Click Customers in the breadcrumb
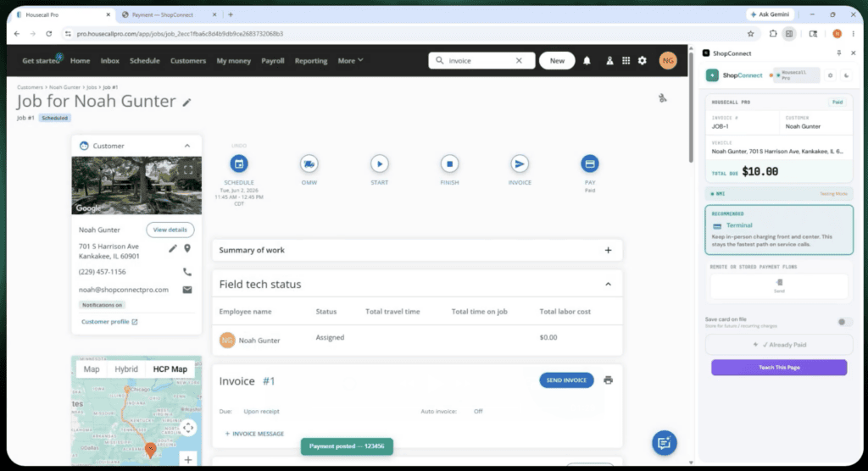This screenshot has height=471, width=868. (x=30, y=87)
